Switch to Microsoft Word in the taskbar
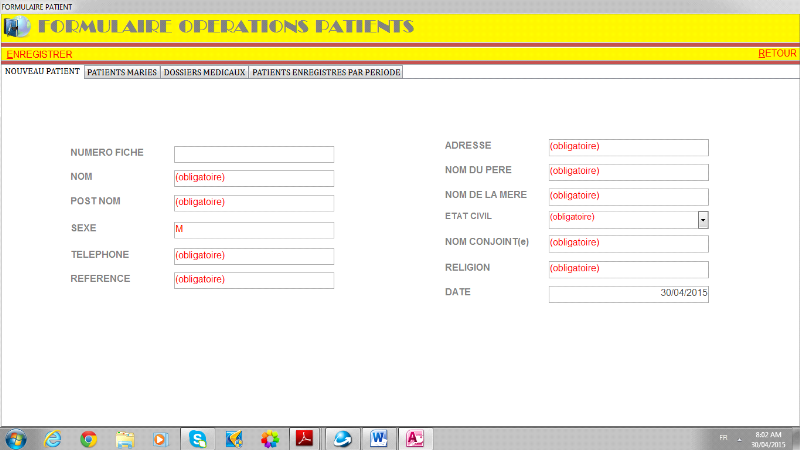The image size is (800, 450). [379, 439]
